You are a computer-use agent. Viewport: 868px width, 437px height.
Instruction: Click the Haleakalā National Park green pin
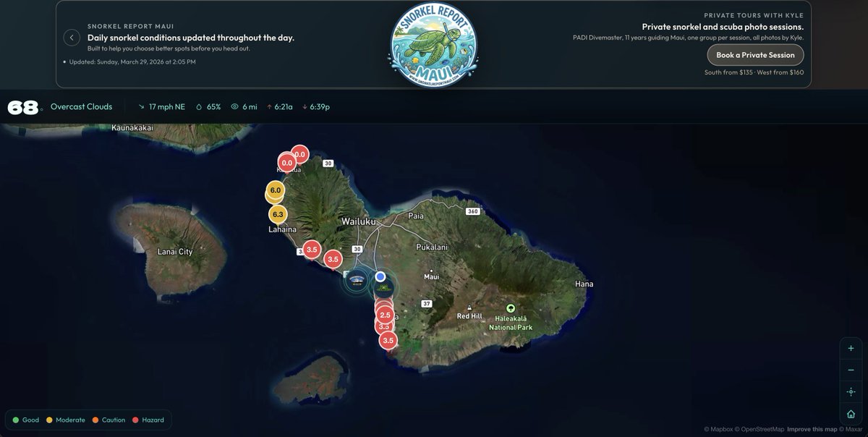click(x=511, y=308)
